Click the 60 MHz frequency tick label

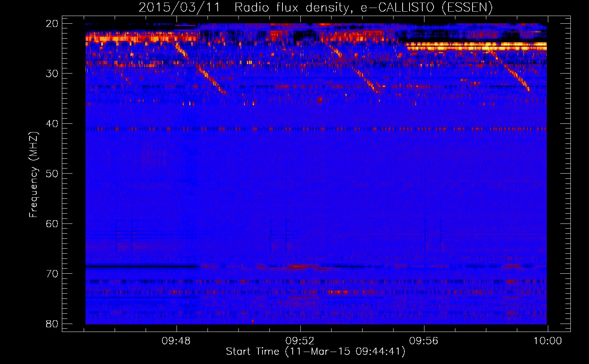pos(52,224)
